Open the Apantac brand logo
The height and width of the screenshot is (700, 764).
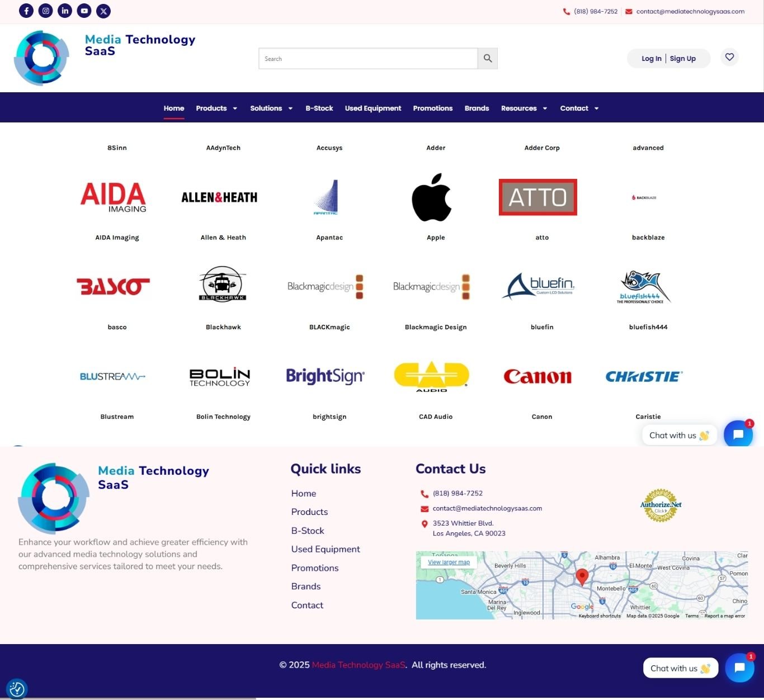tap(326, 197)
